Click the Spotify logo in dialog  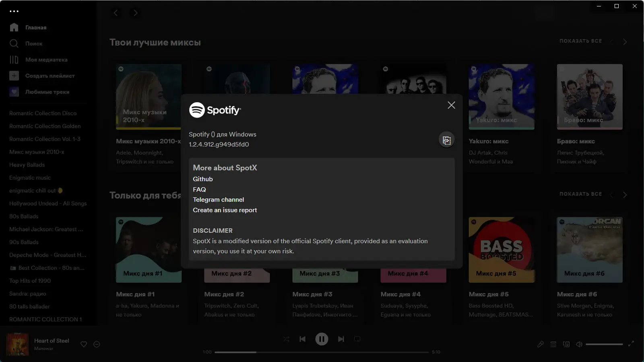point(215,110)
